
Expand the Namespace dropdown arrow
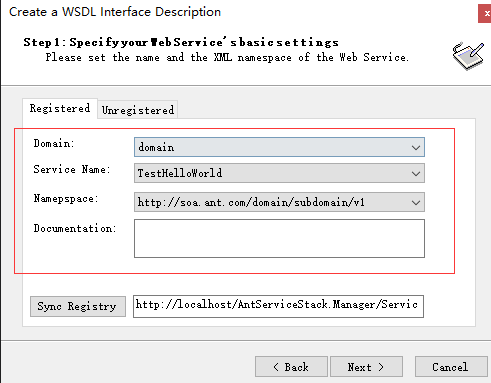[416, 202]
